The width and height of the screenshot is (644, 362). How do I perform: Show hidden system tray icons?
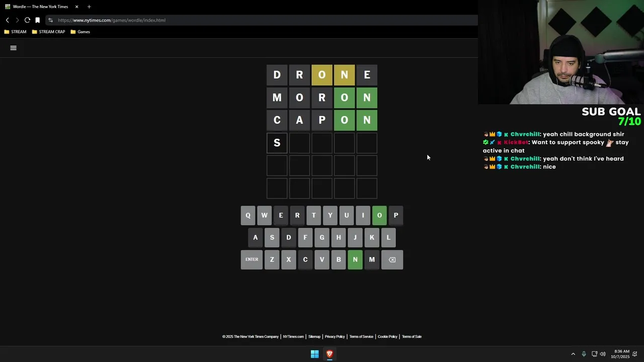pos(573,354)
